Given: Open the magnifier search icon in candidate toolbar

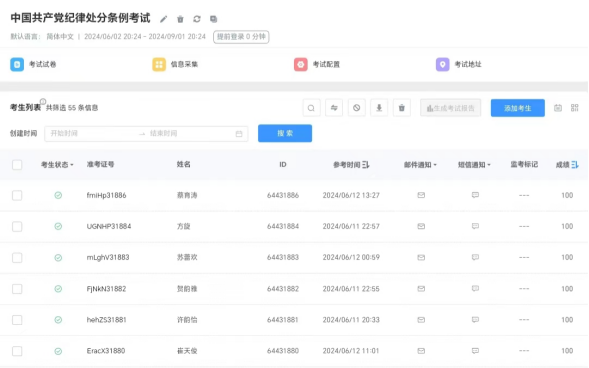Looking at the screenshot, I should pos(311,108).
